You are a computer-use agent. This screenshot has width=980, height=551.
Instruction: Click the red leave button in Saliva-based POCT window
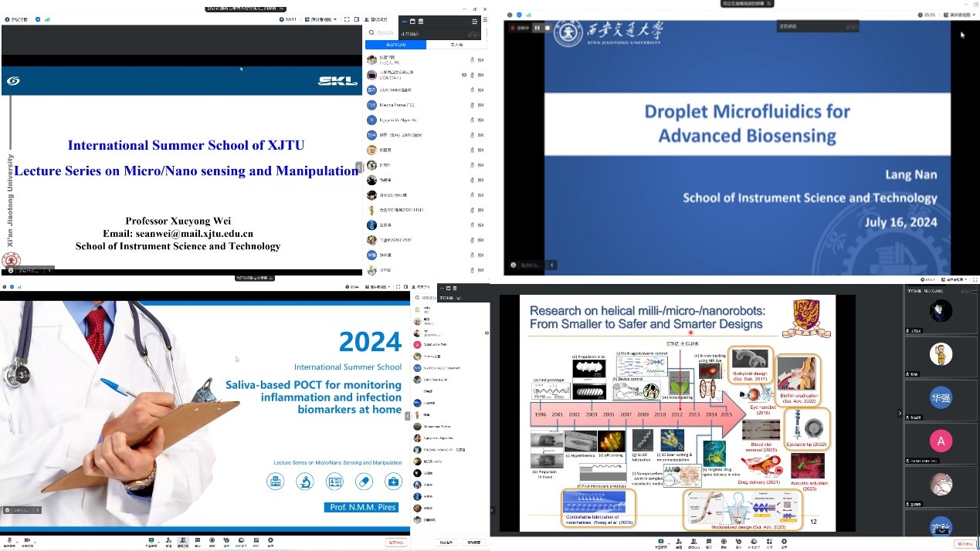pos(395,543)
